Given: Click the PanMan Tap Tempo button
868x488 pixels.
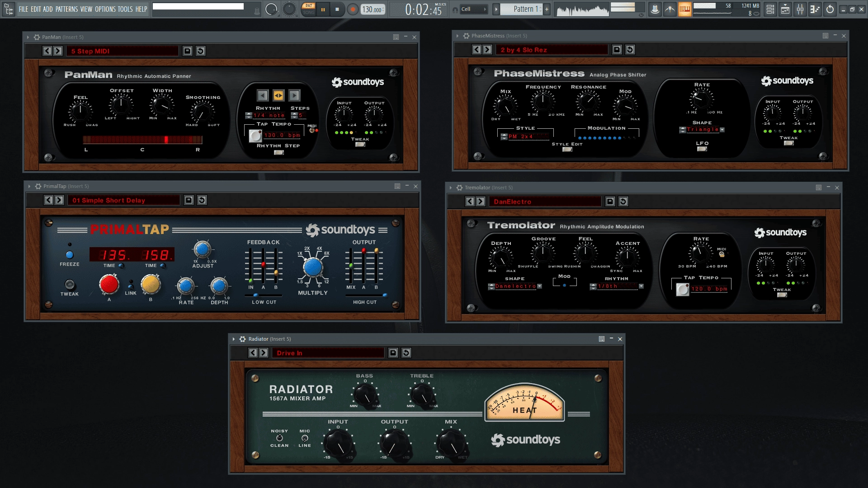Looking at the screenshot, I should [x=255, y=136].
